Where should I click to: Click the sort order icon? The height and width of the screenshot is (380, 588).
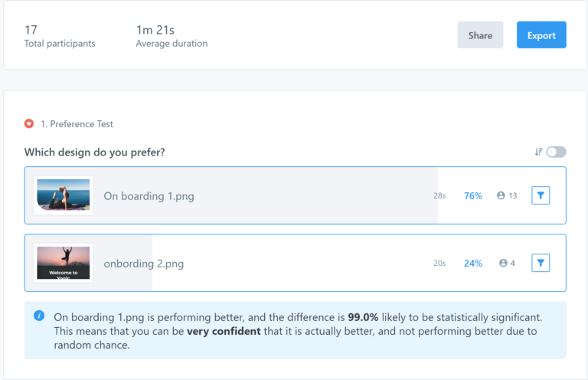pos(539,152)
